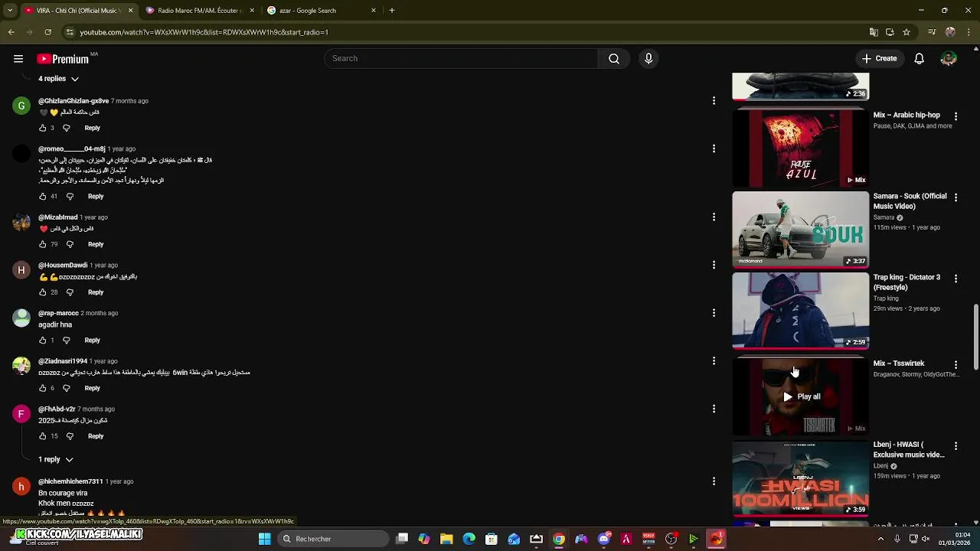
Task: Open YouTube notifications bell
Action: click(x=920, y=59)
